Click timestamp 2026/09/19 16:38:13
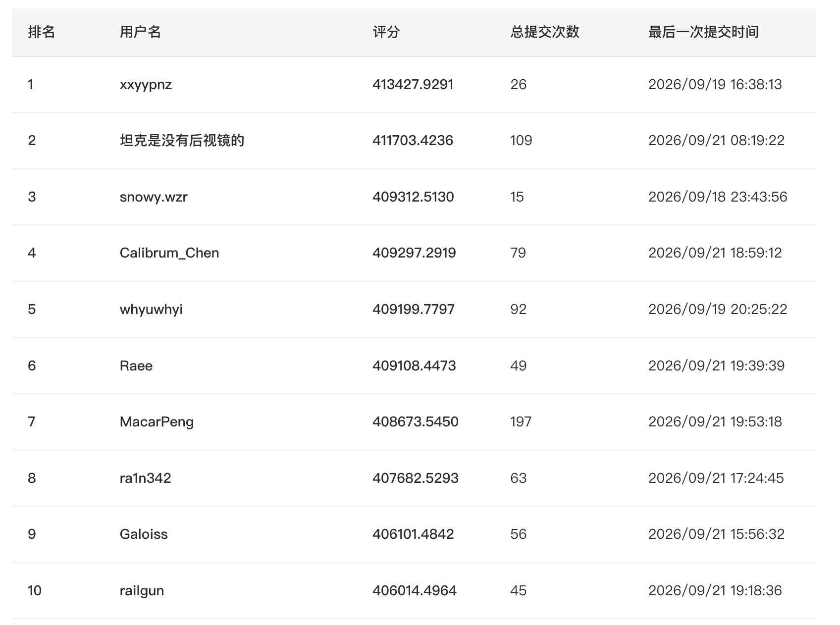This screenshot has width=840, height=625. point(715,85)
